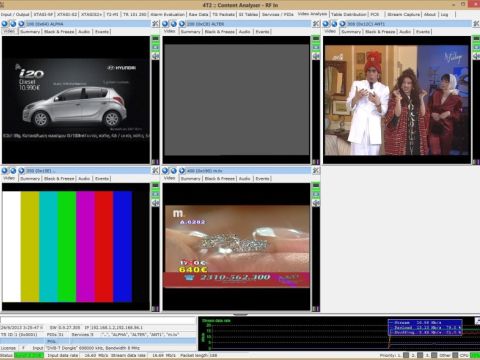
Task: Open the Audio sub-tab in the ANT1 panel
Action: point(405,32)
